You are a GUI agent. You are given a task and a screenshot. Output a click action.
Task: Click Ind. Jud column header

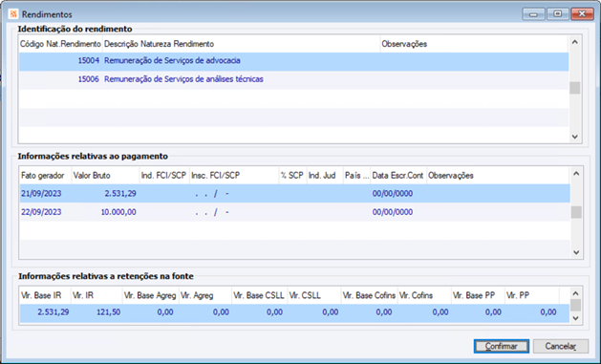click(325, 176)
